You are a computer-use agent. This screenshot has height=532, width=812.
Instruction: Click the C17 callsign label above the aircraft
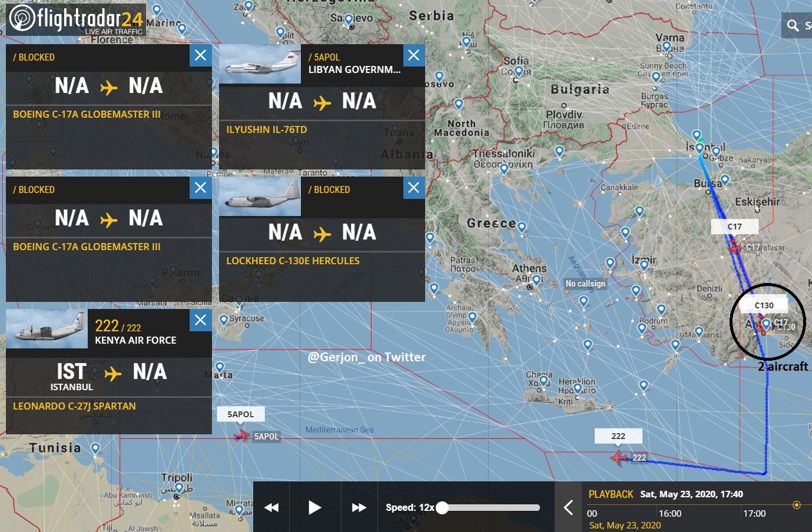734,227
